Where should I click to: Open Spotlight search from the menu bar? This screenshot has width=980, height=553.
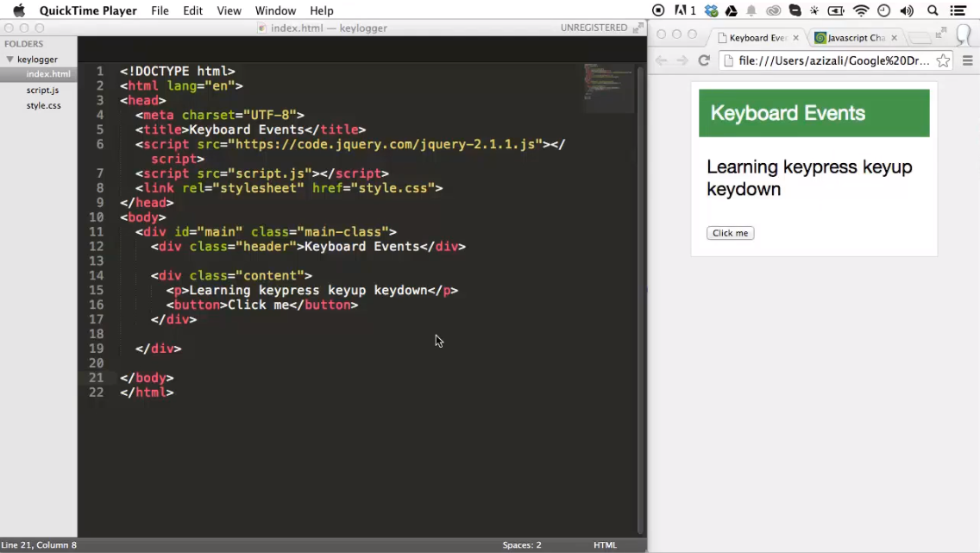click(932, 10)
